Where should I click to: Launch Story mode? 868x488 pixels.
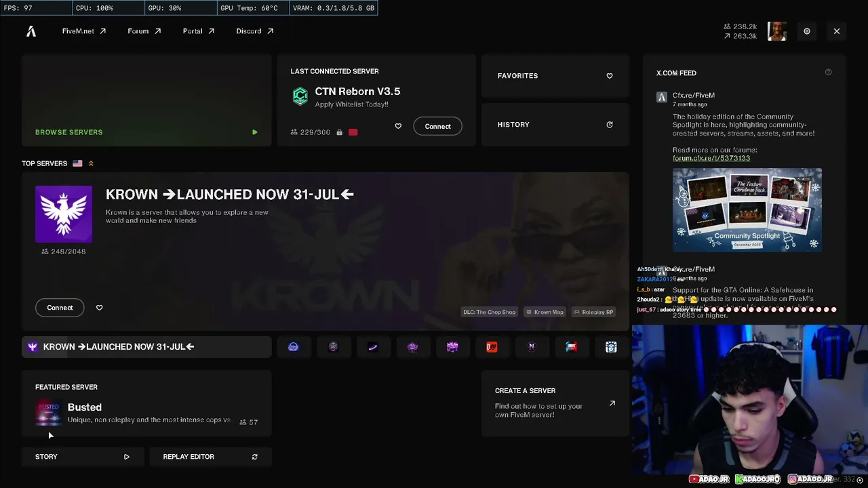click(82, 457)
